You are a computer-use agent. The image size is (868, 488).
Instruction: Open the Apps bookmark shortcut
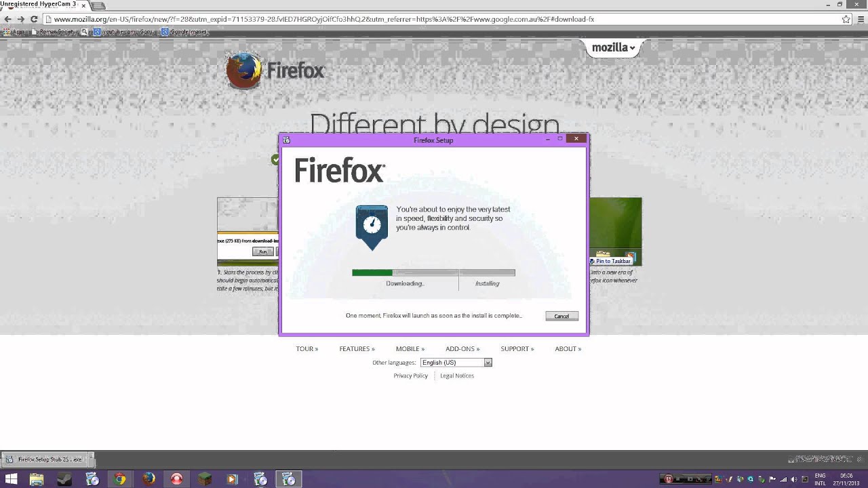[x=14, y=32]
